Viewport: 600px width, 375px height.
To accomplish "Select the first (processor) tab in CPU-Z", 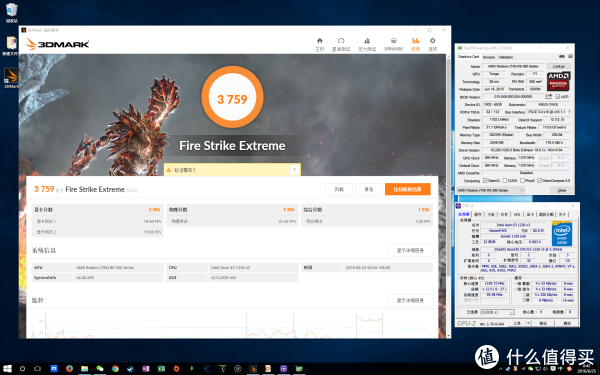I will [464, 215].
